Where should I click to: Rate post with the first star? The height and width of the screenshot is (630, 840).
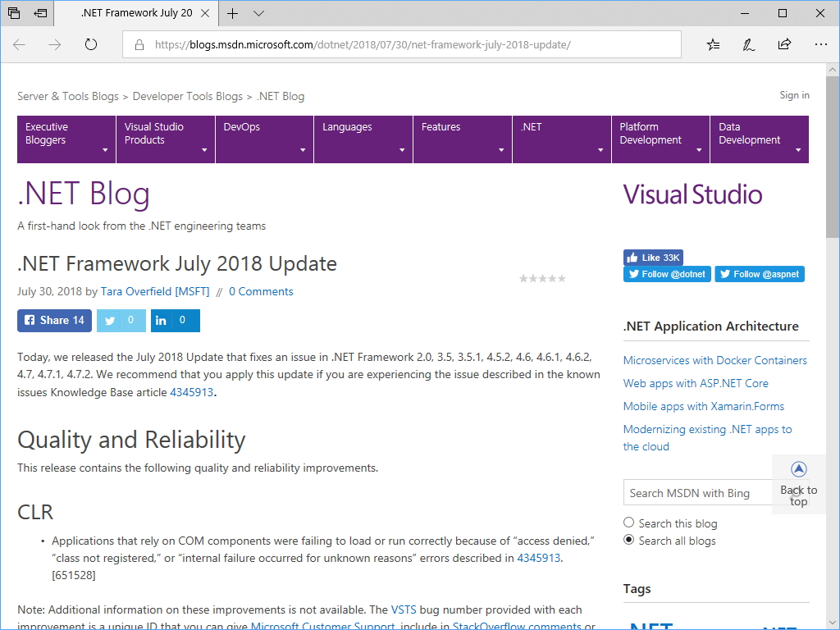pos(523,279)
